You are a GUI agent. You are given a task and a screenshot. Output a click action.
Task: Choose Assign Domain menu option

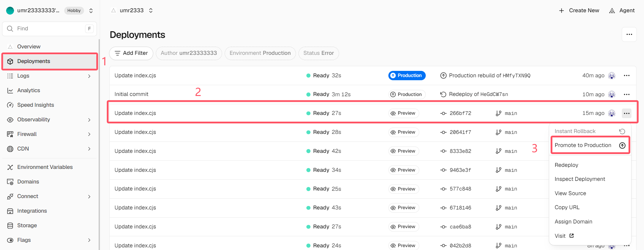tap(573, 222)
